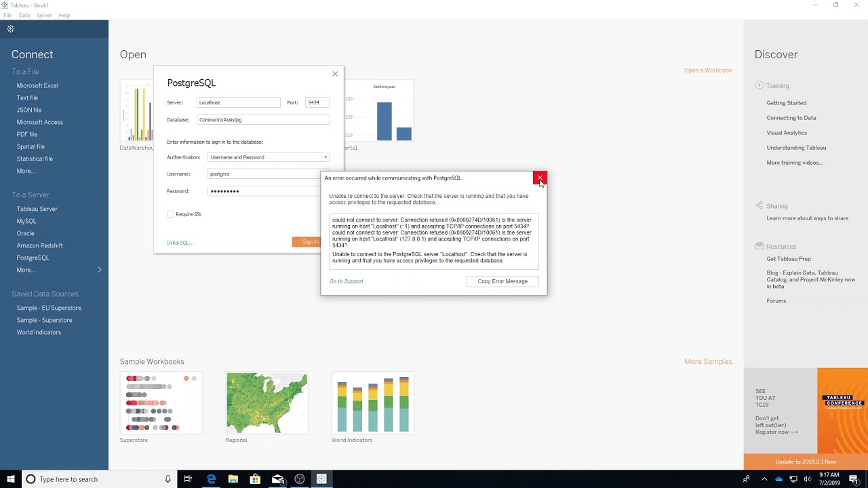The width and height of the screenshot is (868, 488).
Task: Enable the Require SSL checkbox
Action: coord(171,214)
